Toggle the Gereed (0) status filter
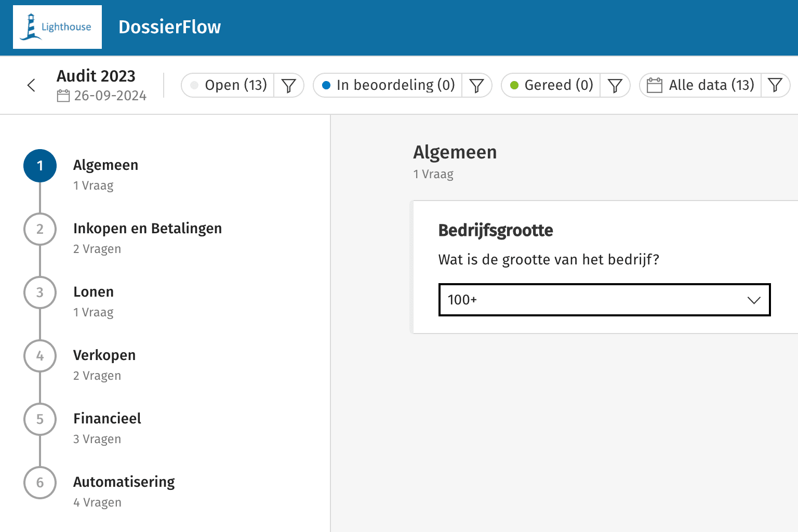 tap(552, 85)
